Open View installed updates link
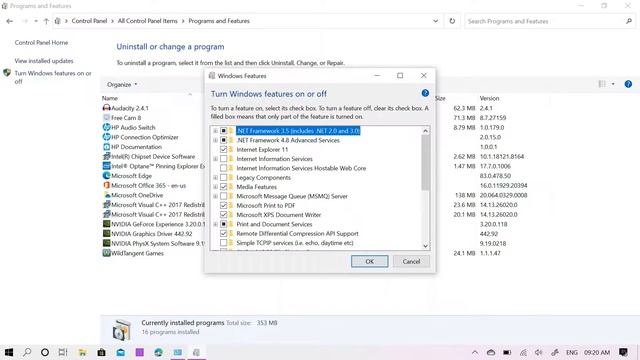Viewport: 640px width, 360px height. (x=44, y=61)
